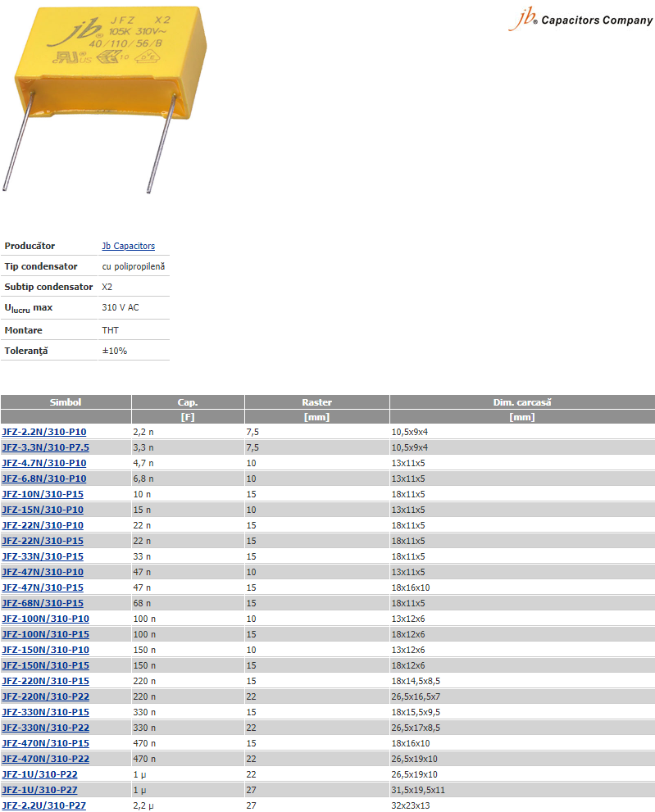Click the Raster column header

point(316,401)
